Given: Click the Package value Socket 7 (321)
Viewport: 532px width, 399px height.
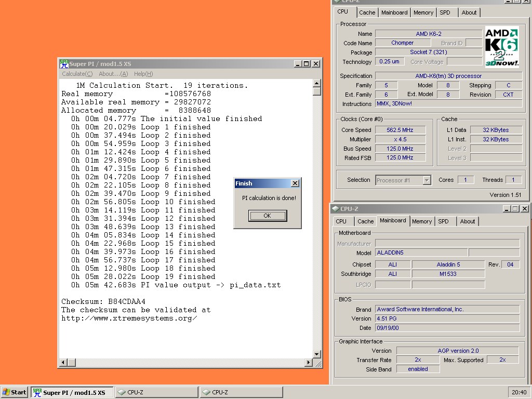Looking at the screenshot, I should 429,52.
